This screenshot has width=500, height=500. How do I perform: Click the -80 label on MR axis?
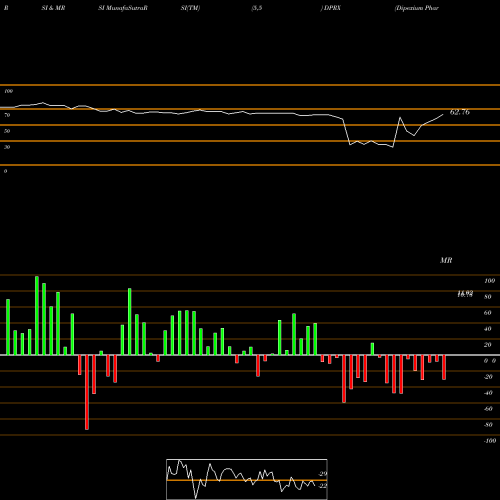(488, 425)
